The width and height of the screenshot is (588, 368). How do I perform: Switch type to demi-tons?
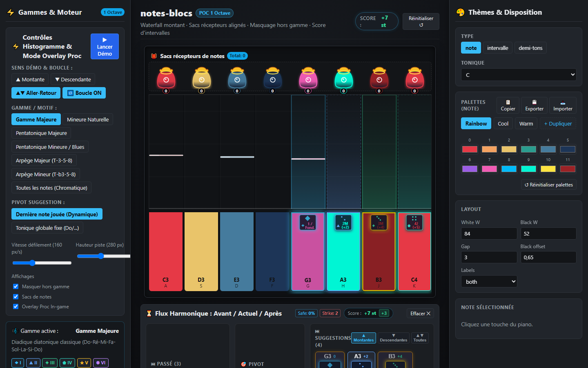[x=530, y=48]
